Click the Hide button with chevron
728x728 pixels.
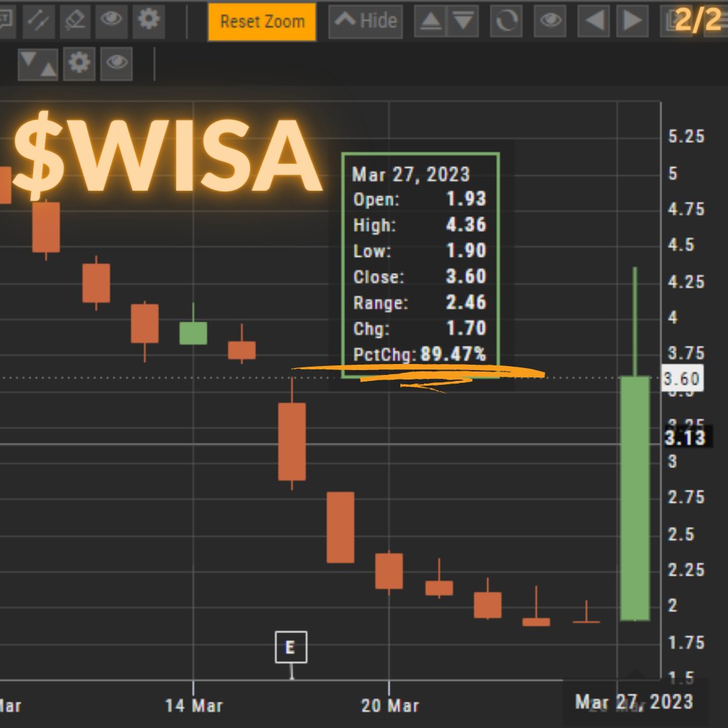[x=365, y=21]
